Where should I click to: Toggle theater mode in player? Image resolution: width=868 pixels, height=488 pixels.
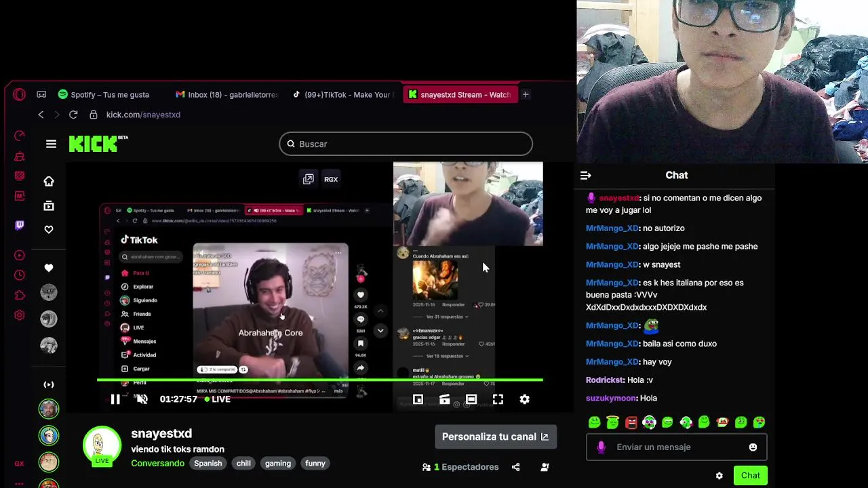point(471,399)
